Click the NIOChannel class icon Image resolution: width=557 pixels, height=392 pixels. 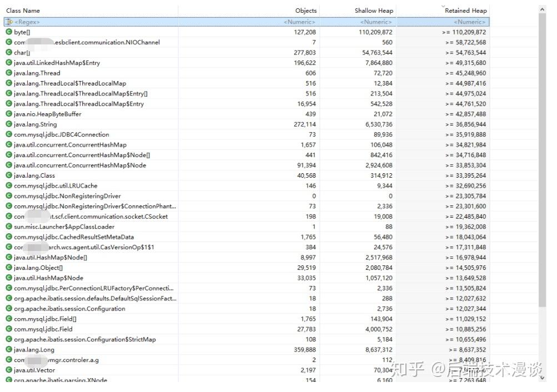pyautogui.click(x=9, y=42)
